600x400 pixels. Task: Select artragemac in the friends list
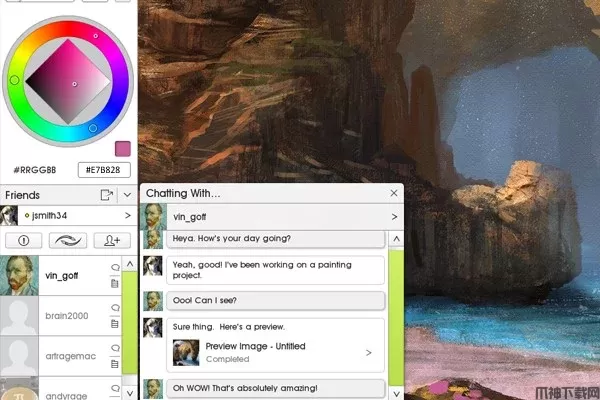tap(61, 356)
